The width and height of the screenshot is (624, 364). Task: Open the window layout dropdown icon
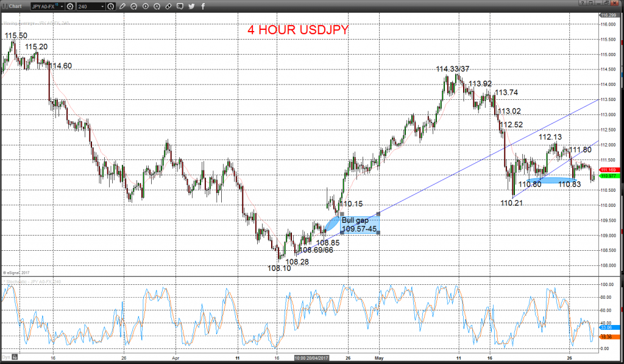(x=590, y=3)
